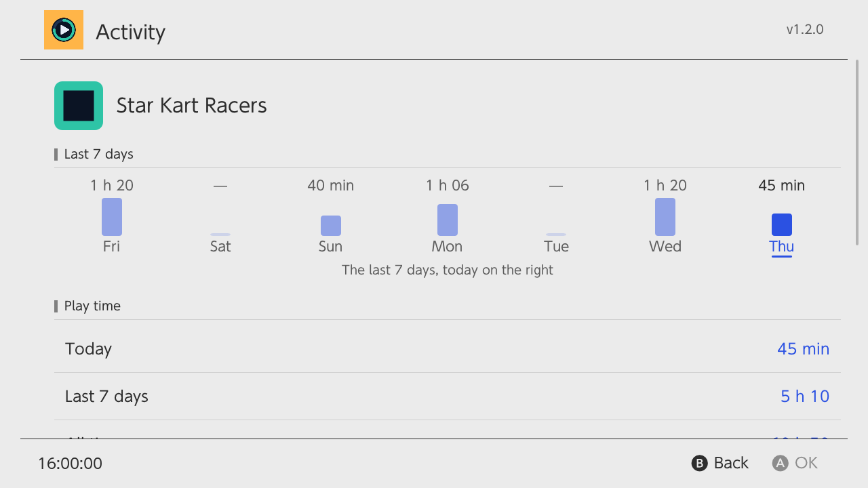Select the Monday 1 h 06 bar
Image resolution: width=868 pixels, height=488 pixels.
448,220
